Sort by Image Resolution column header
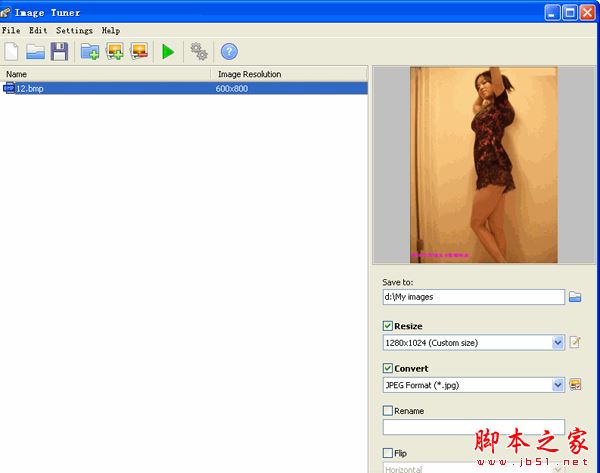 (x=289, y=74)
